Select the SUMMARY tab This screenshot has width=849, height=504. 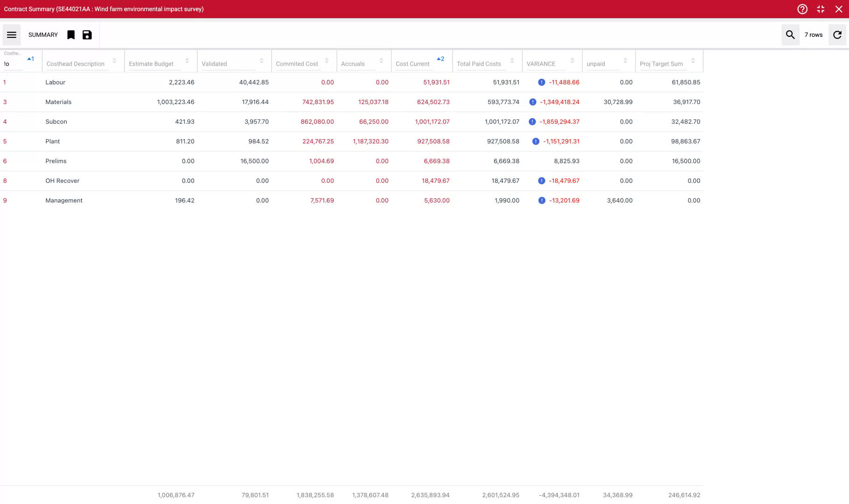click(42, 35)
